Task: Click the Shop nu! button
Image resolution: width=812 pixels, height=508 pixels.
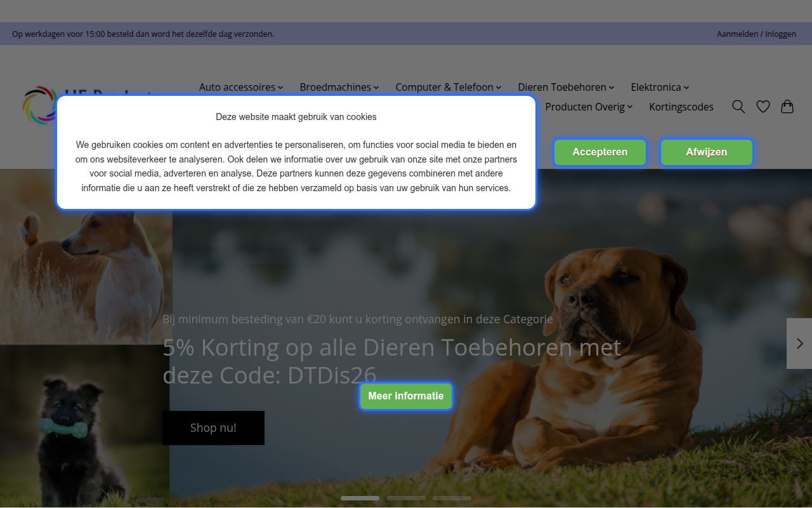Action: click(213, 428)
